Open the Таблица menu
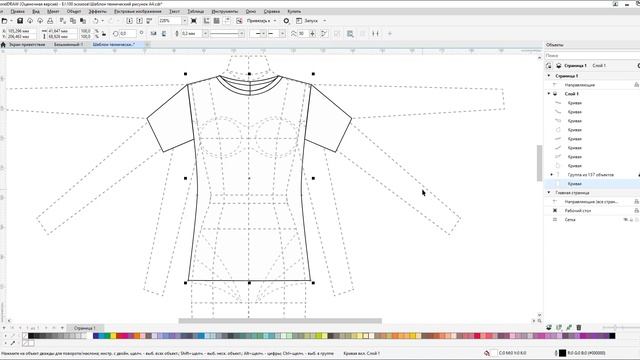Viewport: 640px width, 360px height. pos(196,11)
